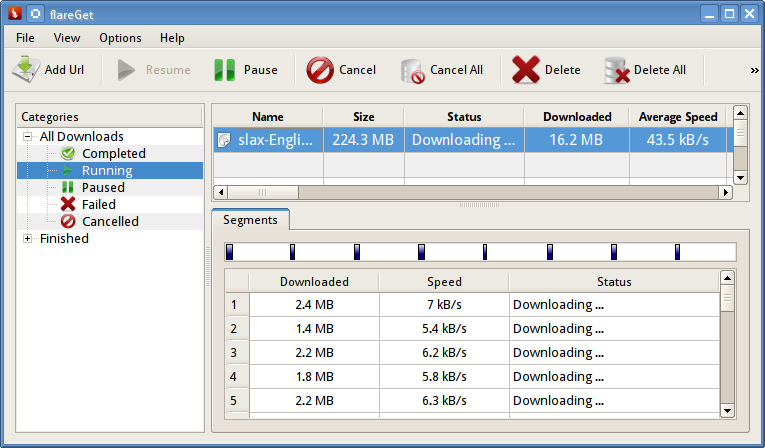Open the Cancelled downloads category
The height and width of the screenshot is (448, 765).
point(110,221)
